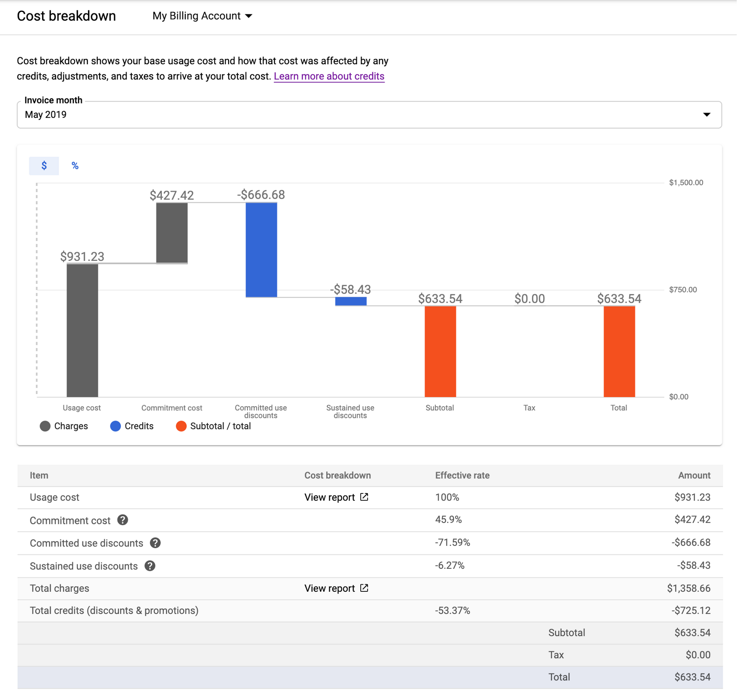The height and width of the screenshot is (700, 739).
Task: Select the small blue Sustained use discounts bar
Action: point(352,302)
